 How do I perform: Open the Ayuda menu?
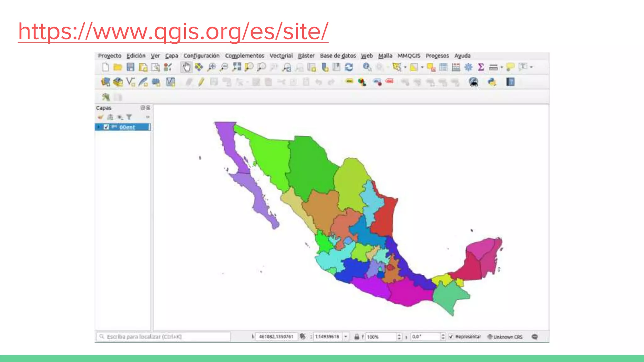click(462, 56)
